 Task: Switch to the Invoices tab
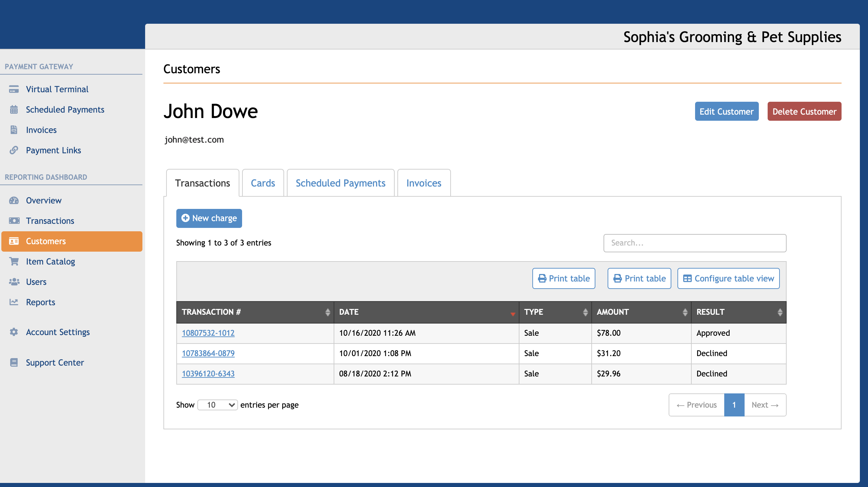coord(423,183)
